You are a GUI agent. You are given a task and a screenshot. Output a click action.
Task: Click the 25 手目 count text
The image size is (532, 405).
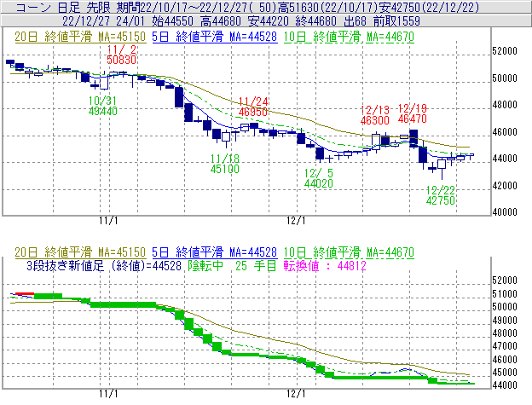[x=256, y=265]
